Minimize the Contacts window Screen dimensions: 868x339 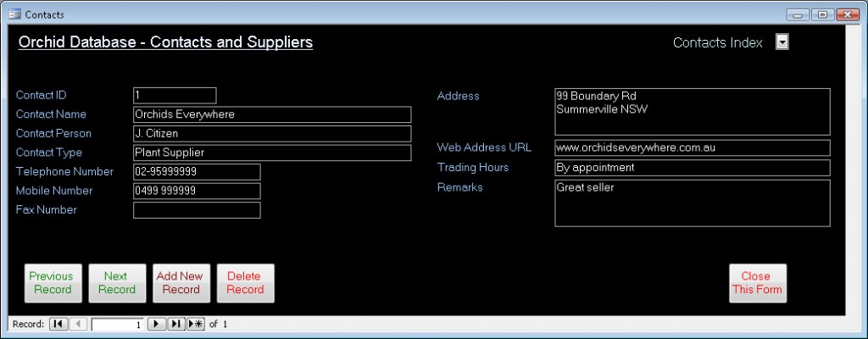pos(798,15)
